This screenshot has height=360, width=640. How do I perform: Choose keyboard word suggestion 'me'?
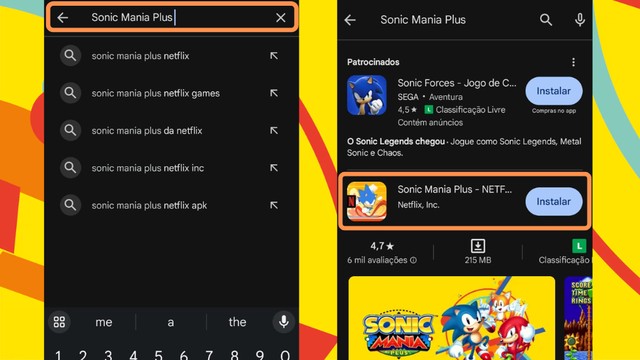click(x=104, y=322)
